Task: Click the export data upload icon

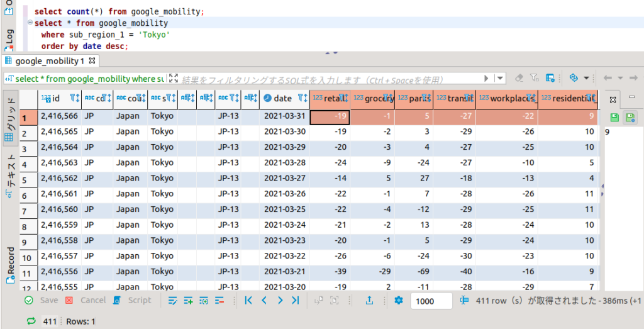Action: (370, 301)
